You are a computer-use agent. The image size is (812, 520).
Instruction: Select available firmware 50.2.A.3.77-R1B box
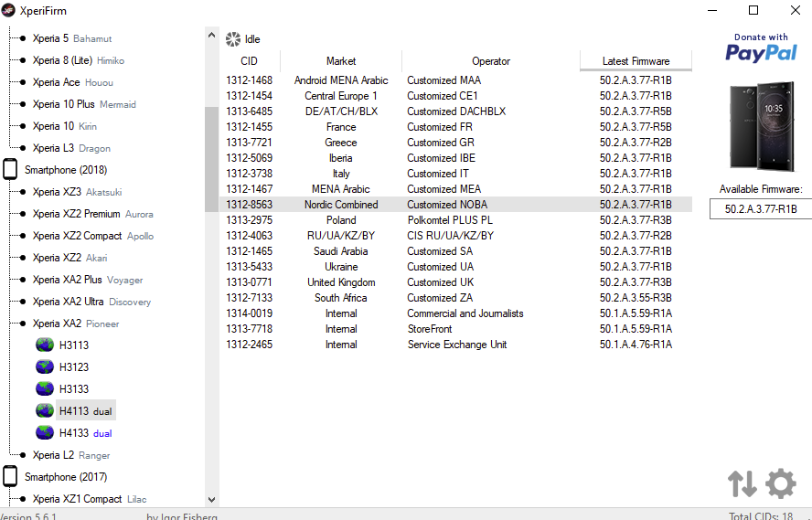pos(761,209)
